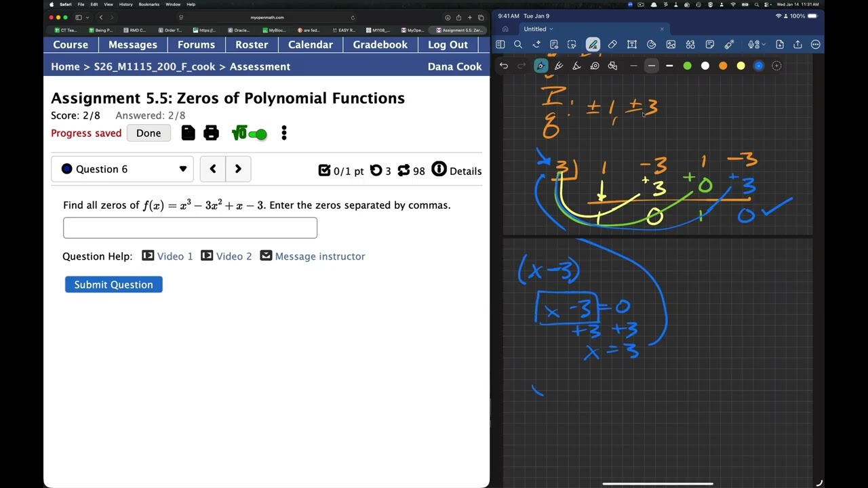Click the Submit Question button

[x=113, y=285]
